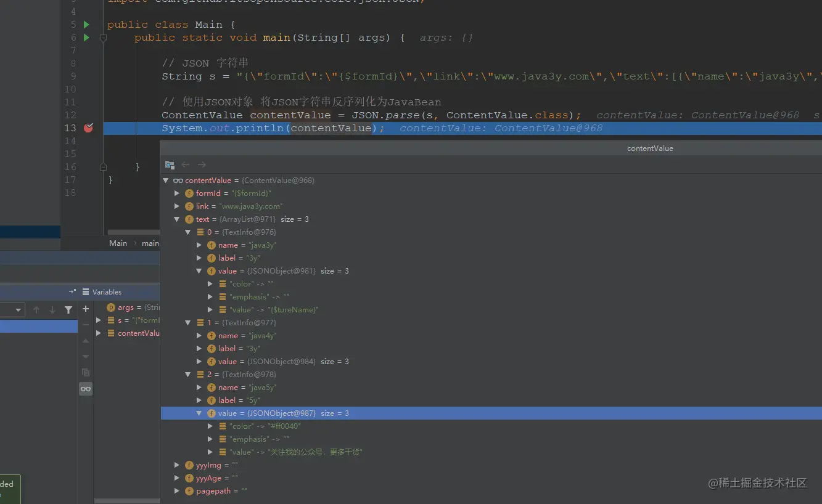Select the "value" -> "{$tureName}" entry
Image resolution: width=822 pixels, height=504 pixels.
[491, 310]
